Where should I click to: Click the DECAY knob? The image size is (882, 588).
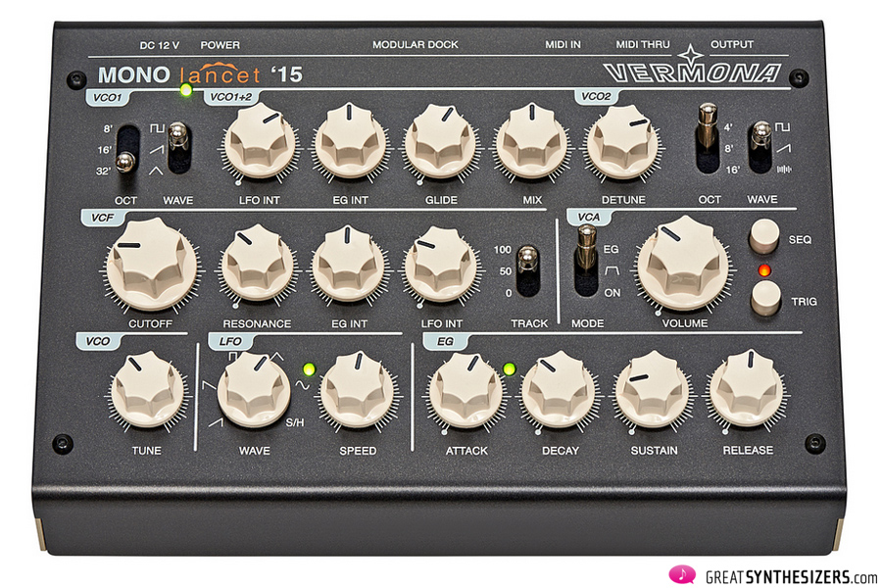pyautogui.click(x=560, y=390)
